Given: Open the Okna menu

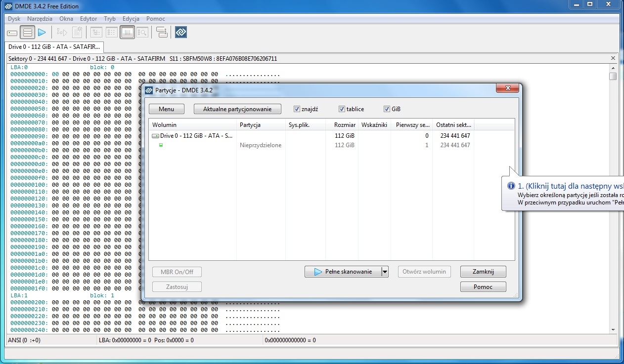Looking at the screenshot, I should (66, 19).
